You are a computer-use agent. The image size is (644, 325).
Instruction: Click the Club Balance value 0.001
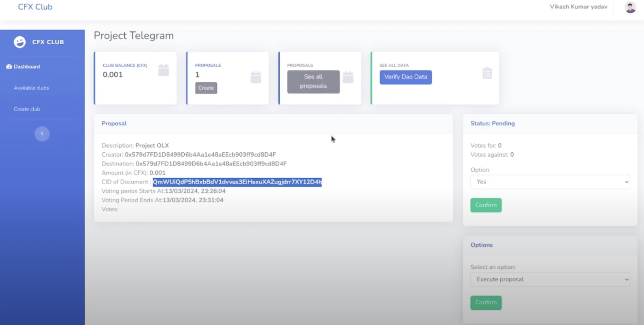[x=113, y=75]
